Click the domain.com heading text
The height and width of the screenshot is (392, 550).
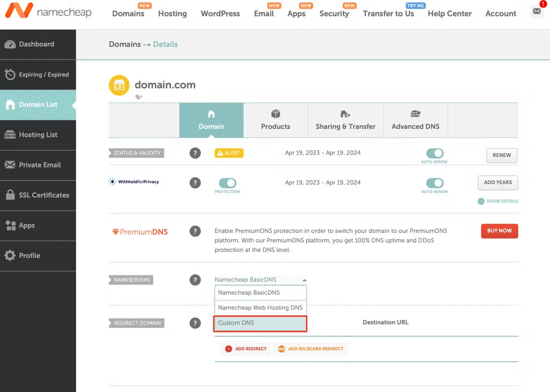165,85
